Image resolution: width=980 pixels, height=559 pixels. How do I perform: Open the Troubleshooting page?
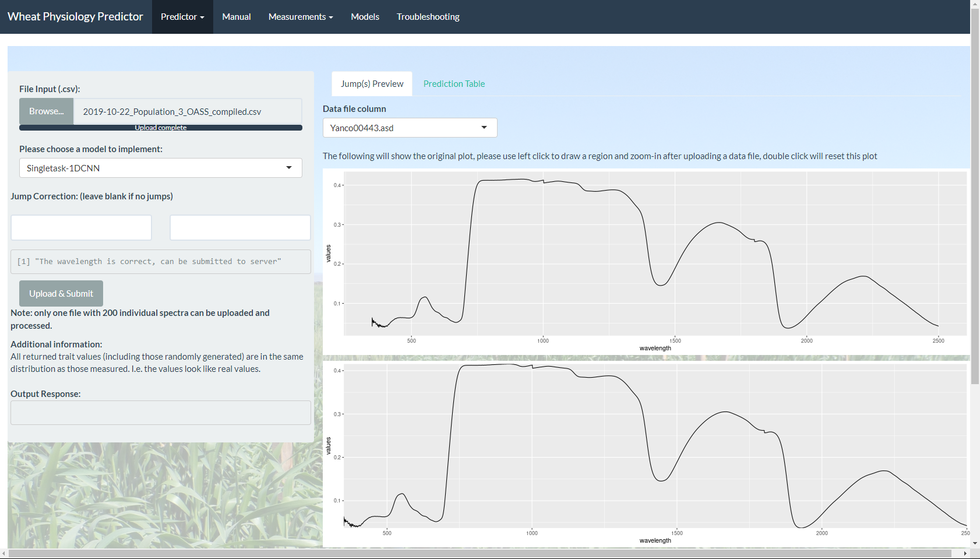[x=428, y=17]
